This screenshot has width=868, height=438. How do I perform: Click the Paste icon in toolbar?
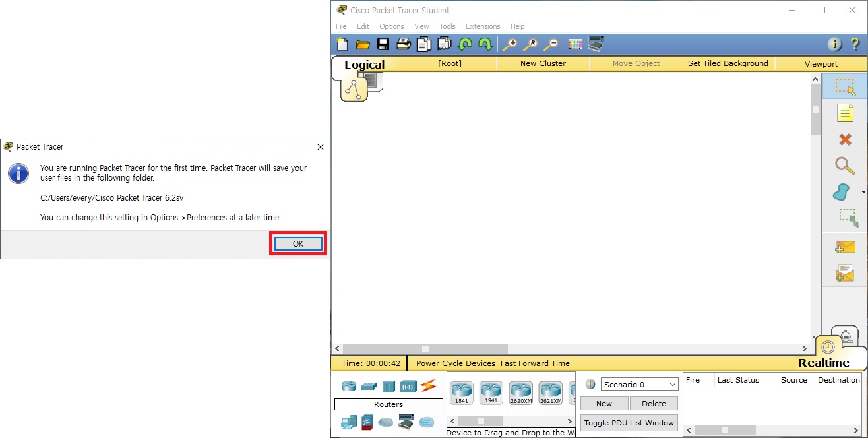[445, 44]
